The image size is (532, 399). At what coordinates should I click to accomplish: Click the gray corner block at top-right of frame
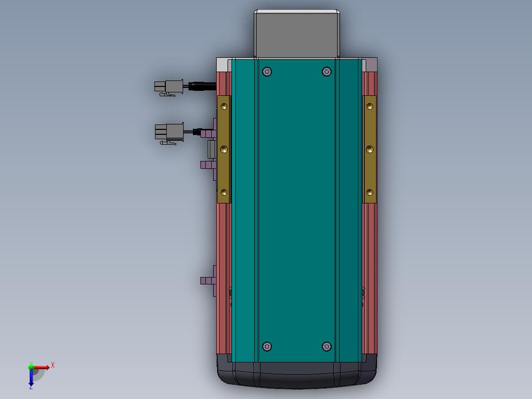[x=371, y=64]
